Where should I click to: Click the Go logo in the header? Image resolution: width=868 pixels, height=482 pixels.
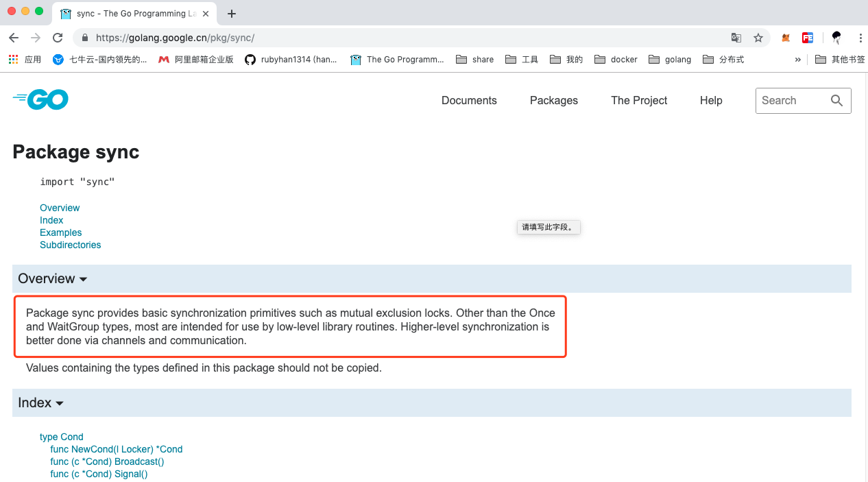40,100
